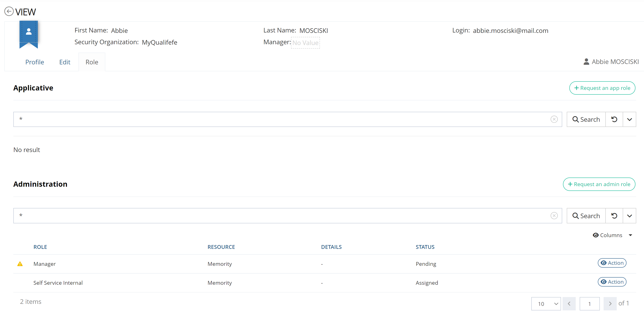Click the warning icon beside Manager role
This screenshot has width=644, height=317.
click(x=20, y=264)
